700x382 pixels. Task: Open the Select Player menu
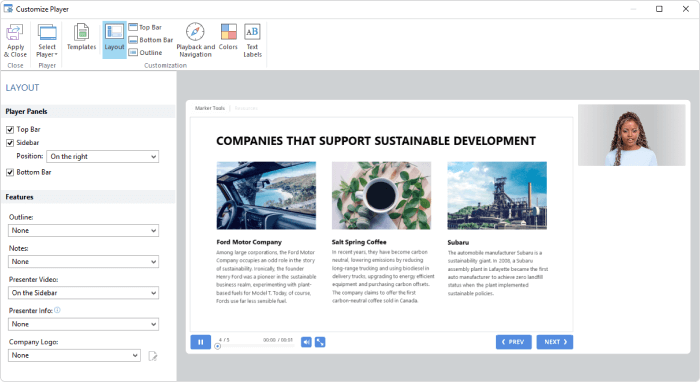coord(47,41)
